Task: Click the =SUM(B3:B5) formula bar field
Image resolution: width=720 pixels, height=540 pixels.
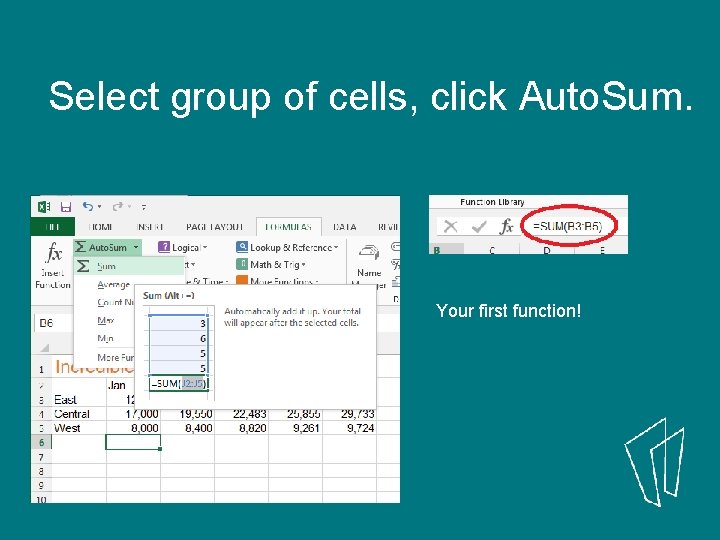Action: coord(568,226)
